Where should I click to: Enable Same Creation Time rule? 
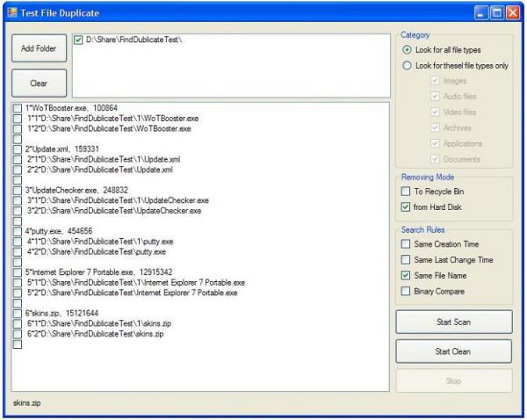click(x=406, y=243)
